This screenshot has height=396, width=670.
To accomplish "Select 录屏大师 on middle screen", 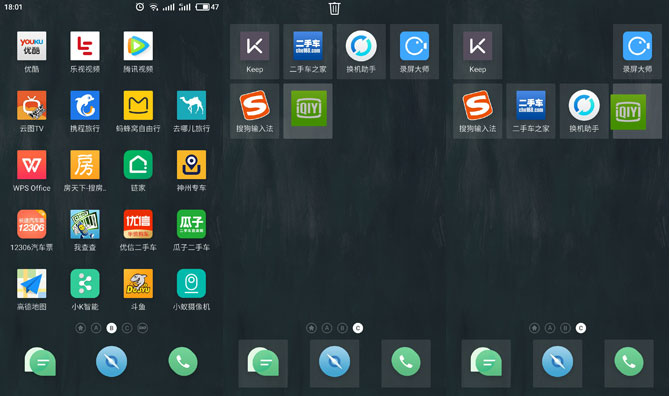I will (414, 51).
